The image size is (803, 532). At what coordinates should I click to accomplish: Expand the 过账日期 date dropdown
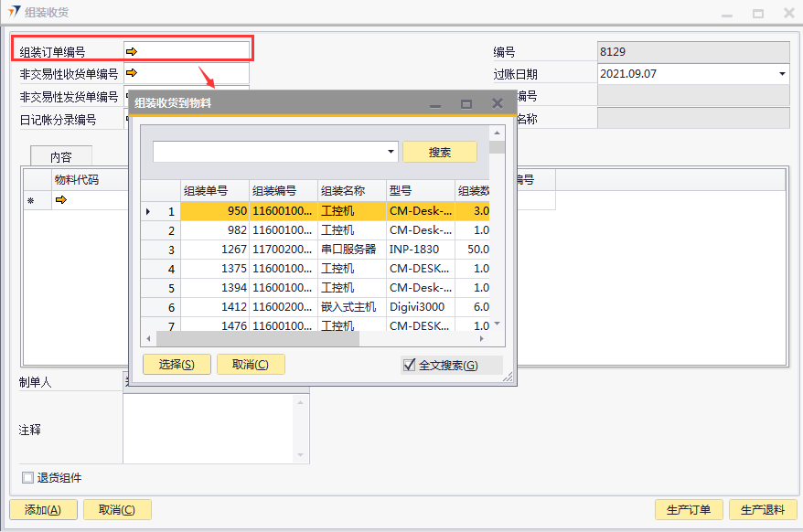click(x=782, y=74)
